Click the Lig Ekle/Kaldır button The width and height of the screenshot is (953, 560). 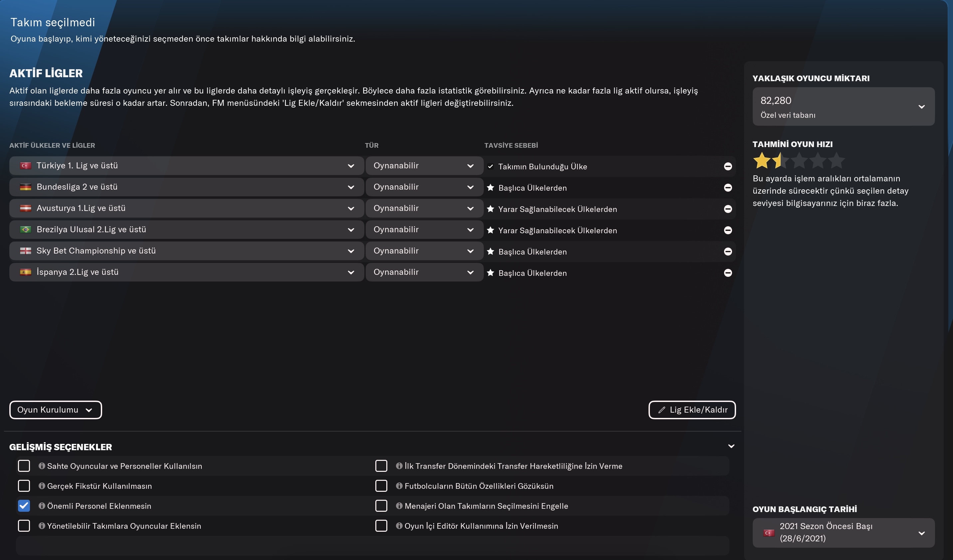pos(692,410)
